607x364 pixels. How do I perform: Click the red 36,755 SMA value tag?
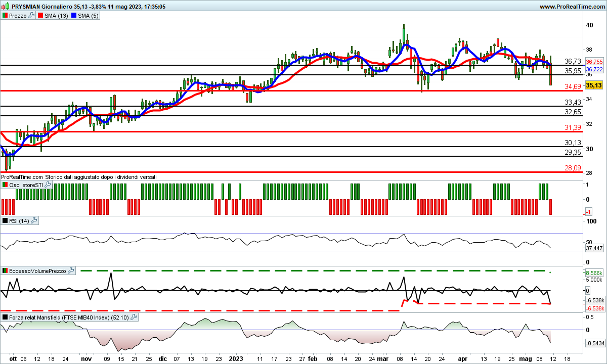tap(593, 61)
